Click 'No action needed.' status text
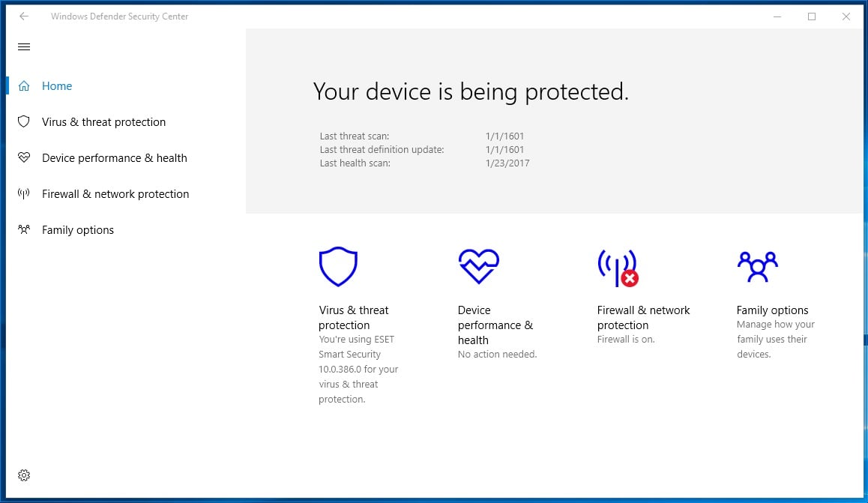This screenshot has width=868, height=503. tap(497, 354)
